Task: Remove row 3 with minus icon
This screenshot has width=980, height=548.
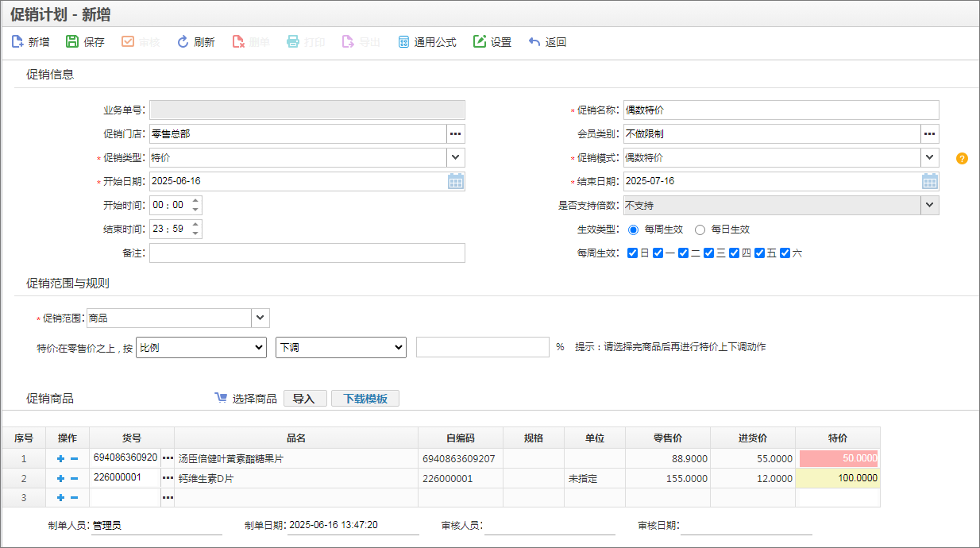Action: 74,498
